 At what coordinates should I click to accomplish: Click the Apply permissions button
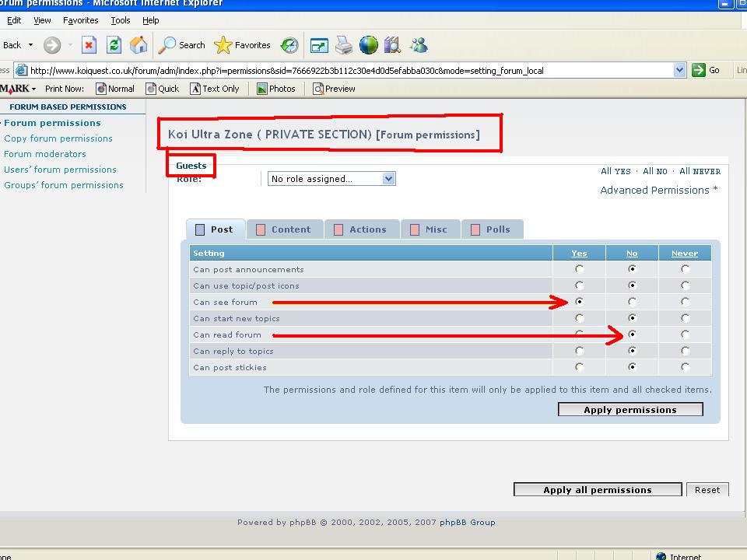[x=630, y=410]
